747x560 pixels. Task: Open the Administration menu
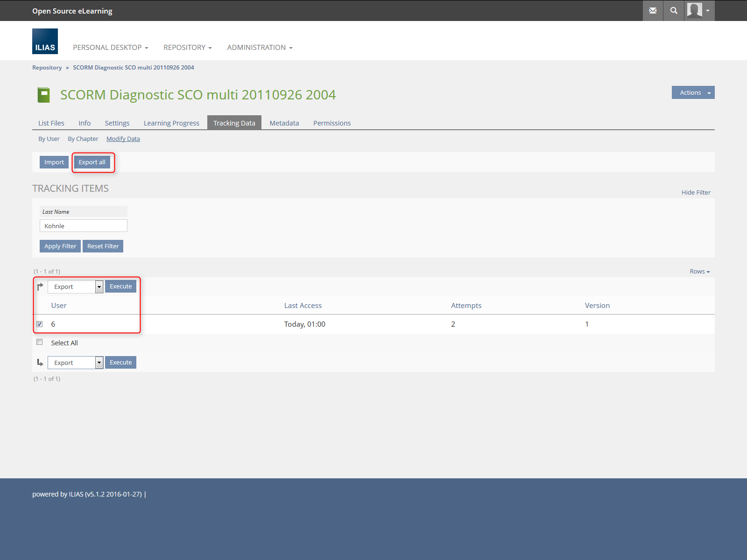pyautogui.click(x=260, y=48)
